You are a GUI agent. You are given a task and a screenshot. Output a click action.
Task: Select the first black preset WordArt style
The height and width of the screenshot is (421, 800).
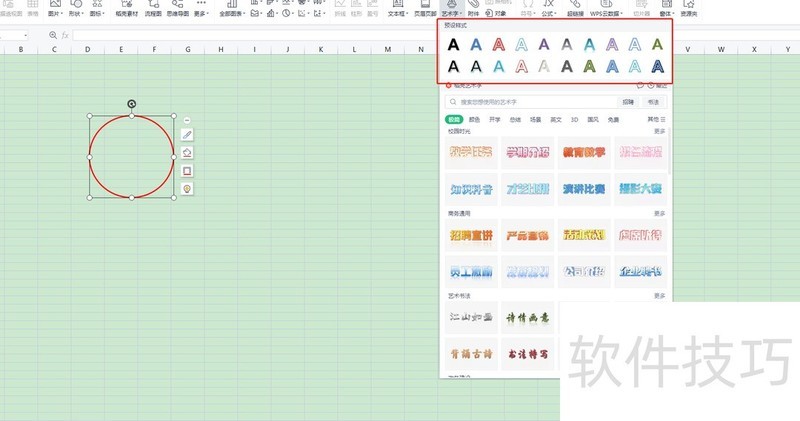(x=454, y=45)
